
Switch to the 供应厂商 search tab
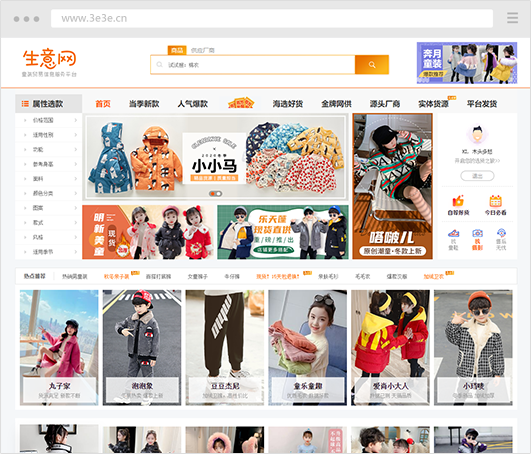(203, 50)
